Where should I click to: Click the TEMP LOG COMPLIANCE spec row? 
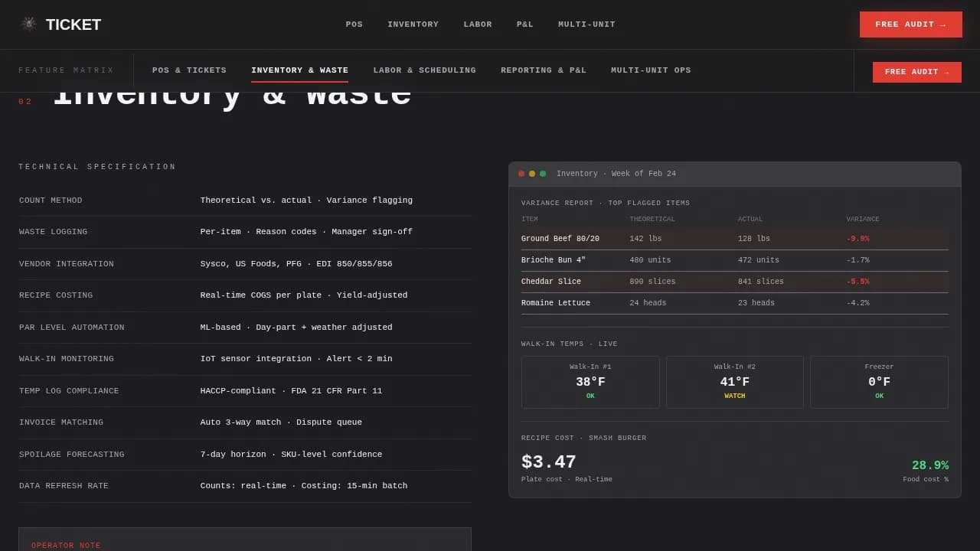[x=245, y=391]
